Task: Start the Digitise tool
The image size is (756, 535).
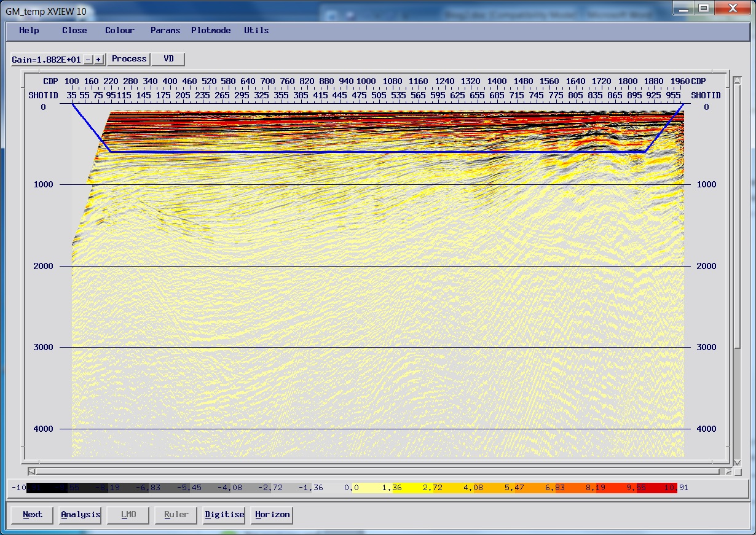Action: coord(224,515)
